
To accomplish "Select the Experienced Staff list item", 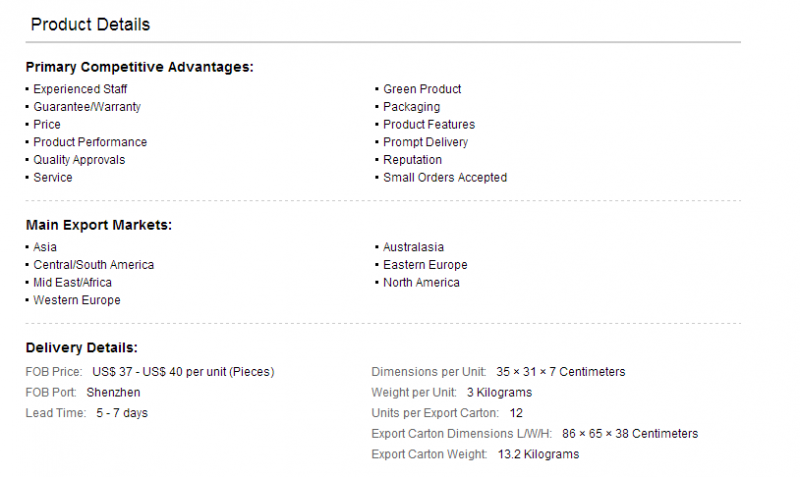I will pos(80,89).
